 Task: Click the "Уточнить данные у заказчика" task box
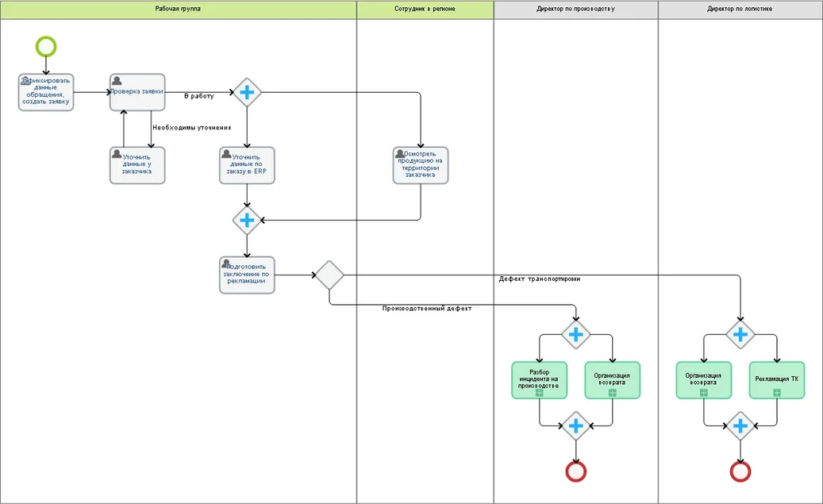tap(137, 165)
